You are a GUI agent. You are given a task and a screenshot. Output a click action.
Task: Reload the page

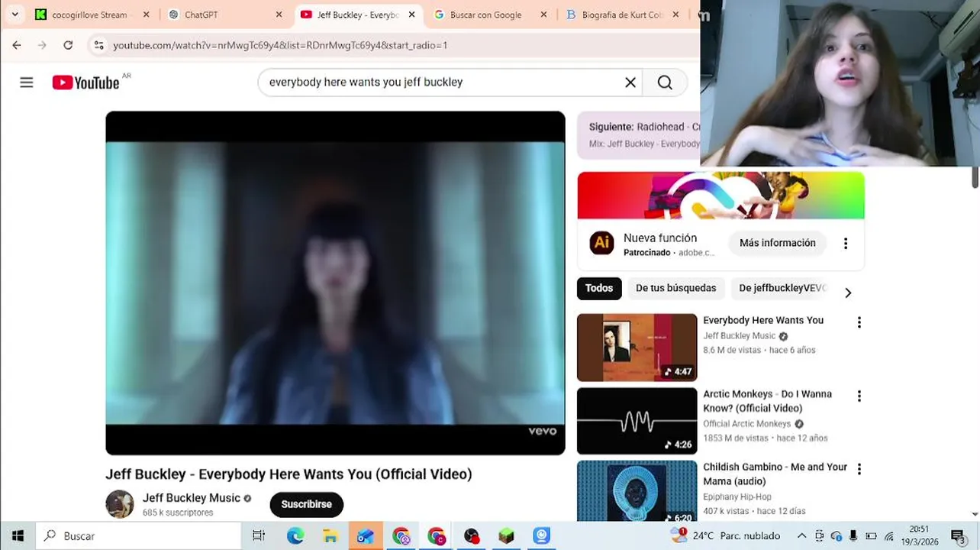click(x=68, y=45)
